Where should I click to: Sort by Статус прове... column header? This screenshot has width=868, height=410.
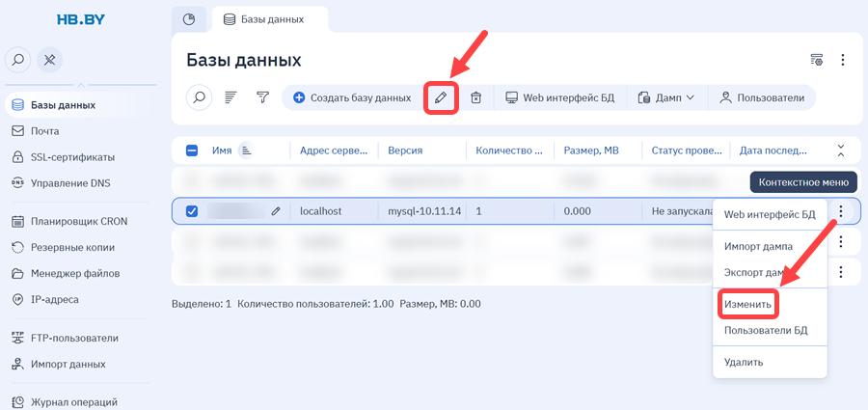click(x=687, y=150)
